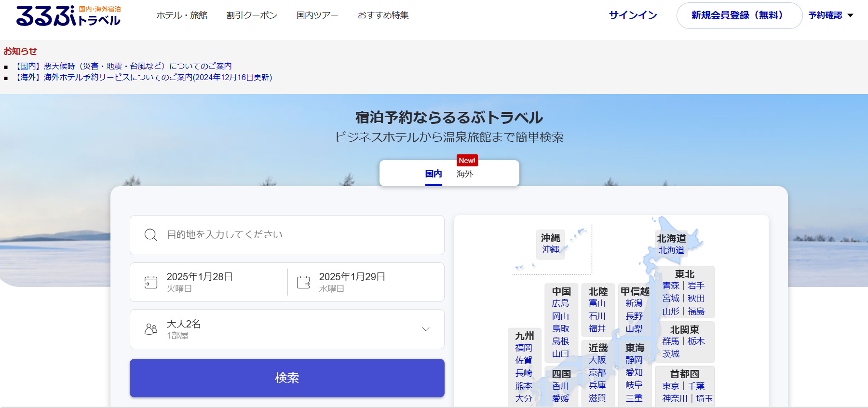868x408 pixels.
Task: Choose 岩手 in the 東北 region
Action: [696, 286]
